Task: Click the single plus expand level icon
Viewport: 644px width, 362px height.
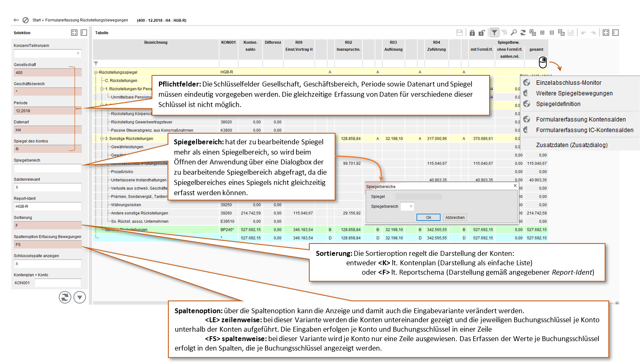Action: point(542,32)
